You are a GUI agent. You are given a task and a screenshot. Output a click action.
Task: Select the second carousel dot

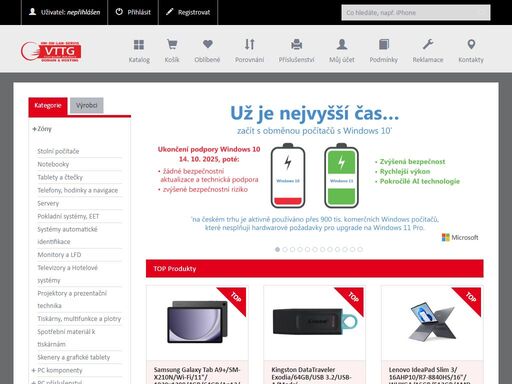click(285, 249)
